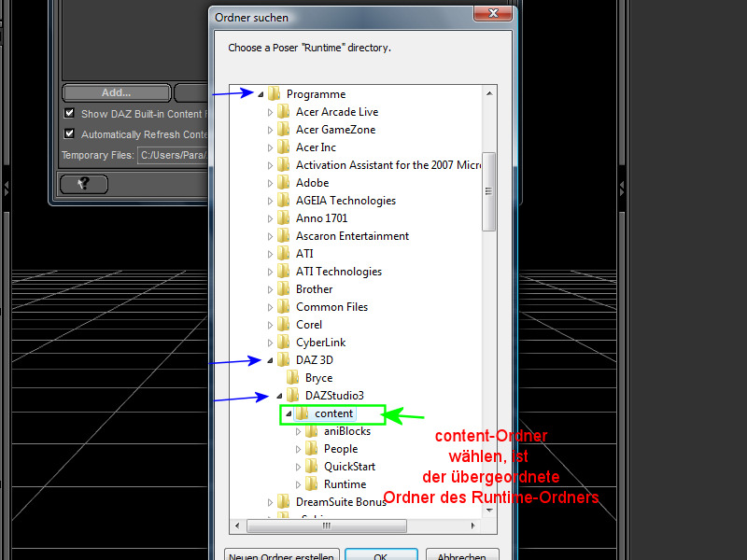Viewport: 747px width, 560px height.
Task: Expand the Runtime folder arrow
Action: point(298,484)
